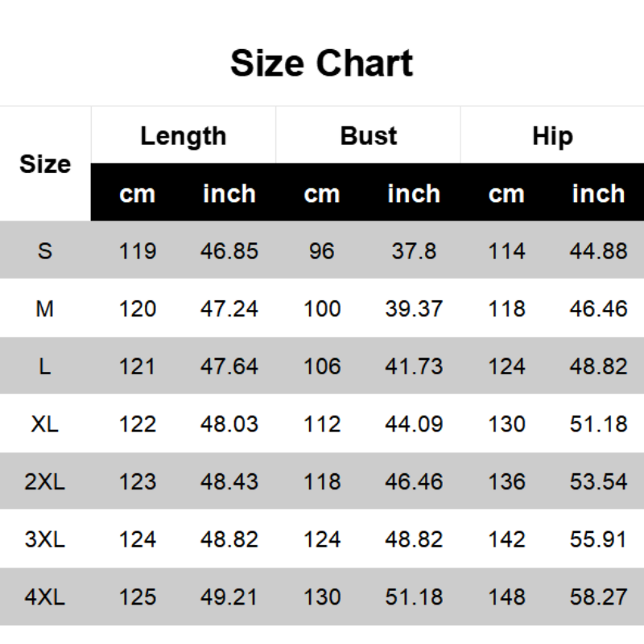Click the XL size row label

click(x=45, y=423)
